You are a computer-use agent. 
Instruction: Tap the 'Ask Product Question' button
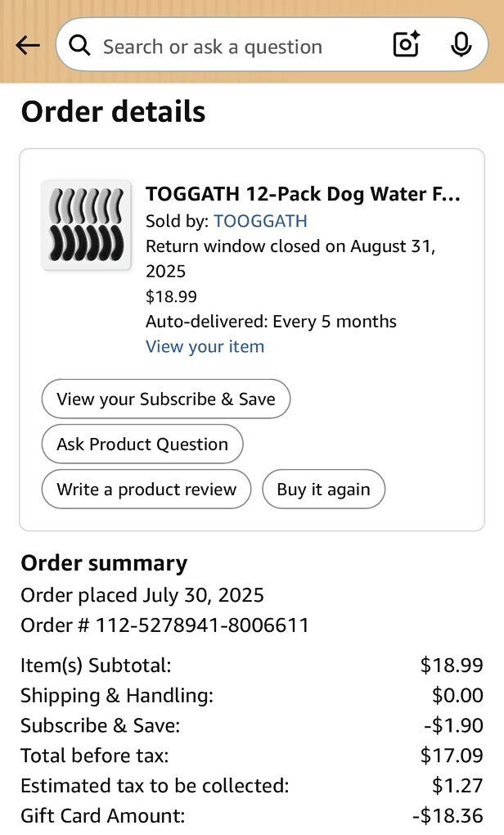coord(142,444)
